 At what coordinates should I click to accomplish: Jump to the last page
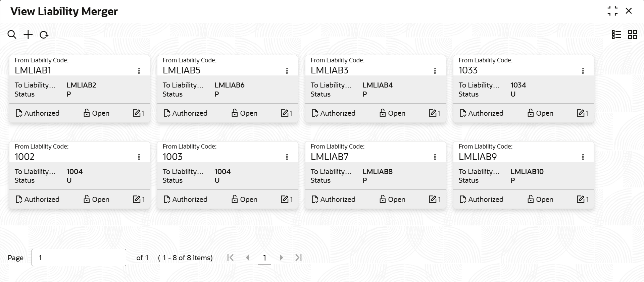click(299, 258)
